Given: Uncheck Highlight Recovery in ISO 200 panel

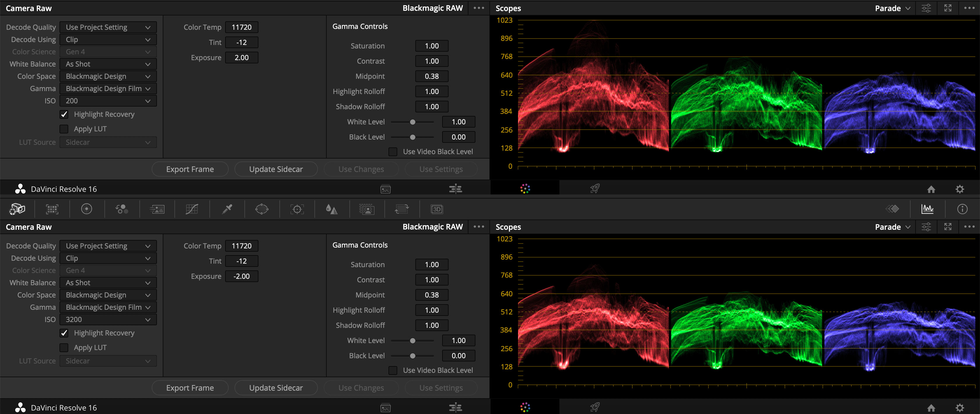Looking at the screenshot, I should point(64,114).
